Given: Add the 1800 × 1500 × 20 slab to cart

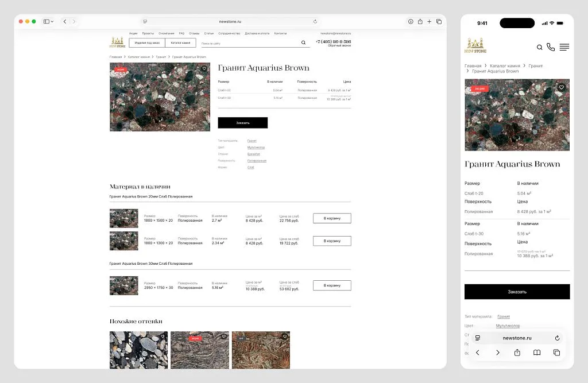Looking at the screenshot, I should 332,218.
